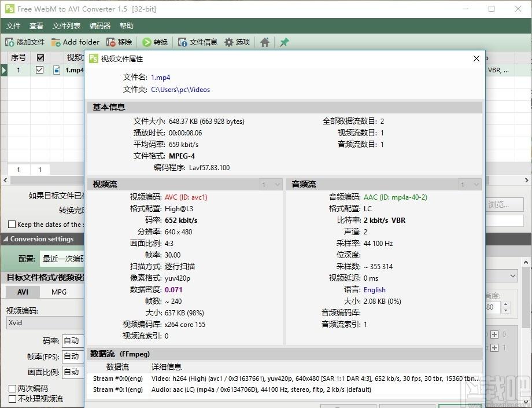Image resolution: width=532 pixels, height=408 pixels.
Task: Click the 添加文件 (Add file) toolbar icon
Action: click(x=10, y=42)
